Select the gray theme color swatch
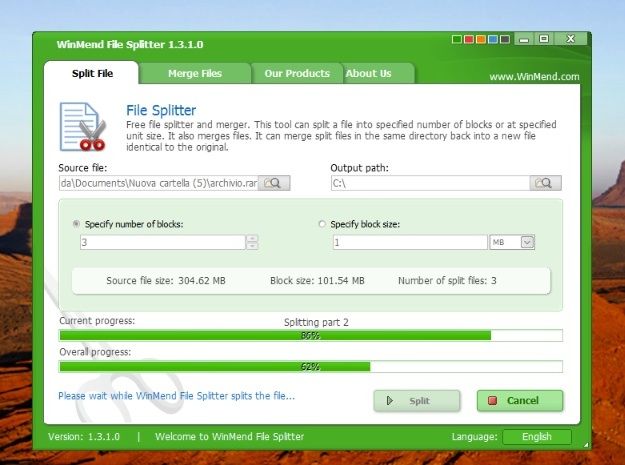The height and width of the screenshot is (465, 625). pyautogui.click(x=505, y=39)
